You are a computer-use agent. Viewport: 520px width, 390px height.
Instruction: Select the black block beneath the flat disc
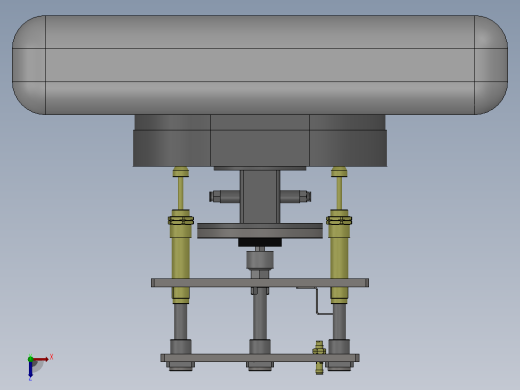click(x=260, y=242)
